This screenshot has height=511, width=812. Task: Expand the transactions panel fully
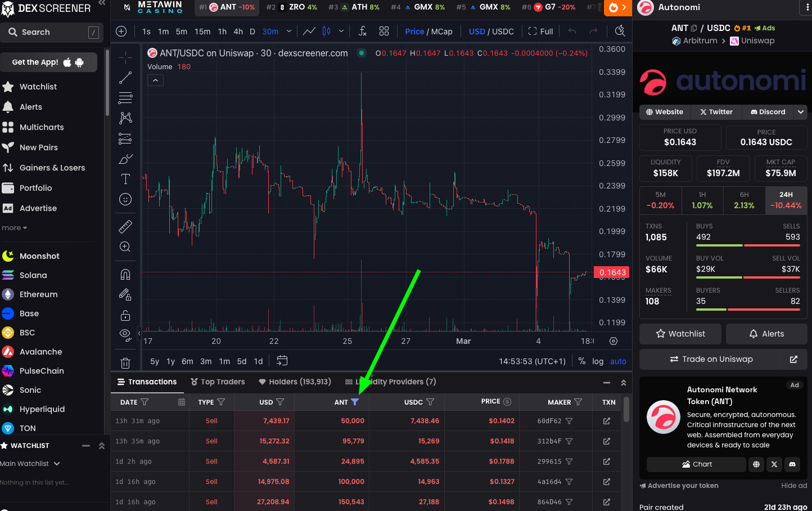click(x=624, y=383)
